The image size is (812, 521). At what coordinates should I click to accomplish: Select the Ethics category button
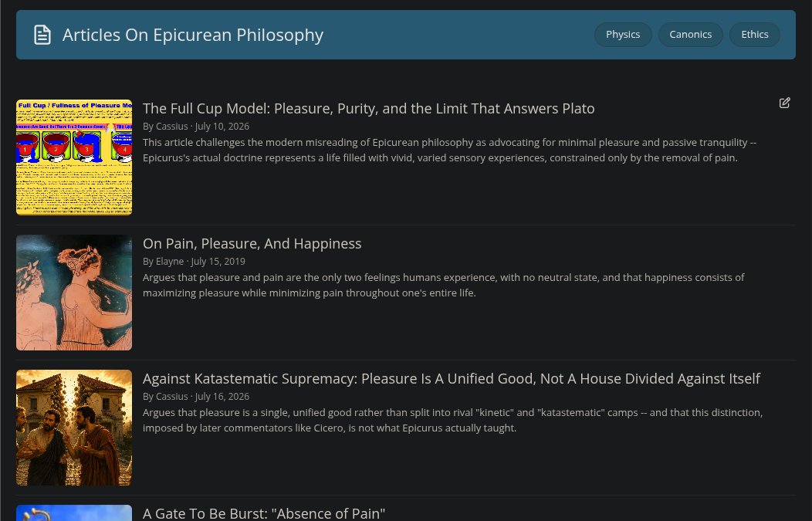pyautogui.click(x=755, y=35)
